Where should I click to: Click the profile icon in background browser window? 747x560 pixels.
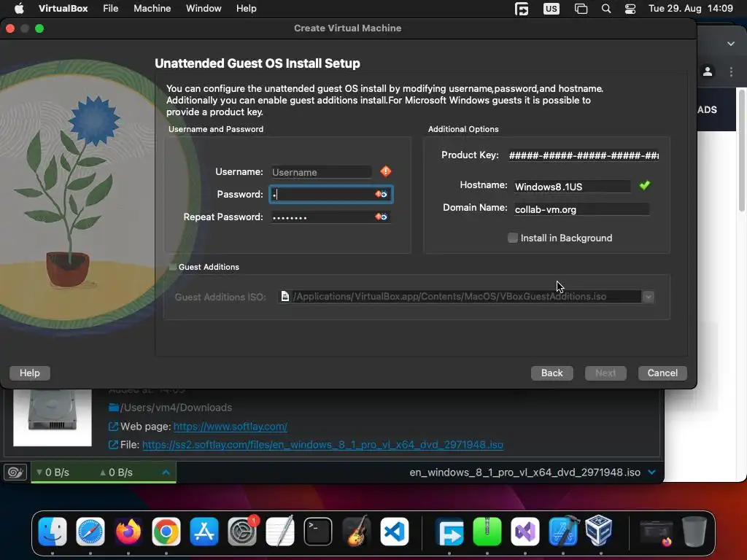tap(708, 72)
